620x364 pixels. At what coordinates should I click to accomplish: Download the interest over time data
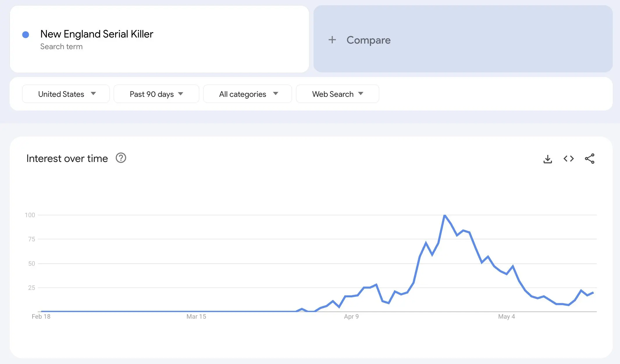tap(548, 159)
